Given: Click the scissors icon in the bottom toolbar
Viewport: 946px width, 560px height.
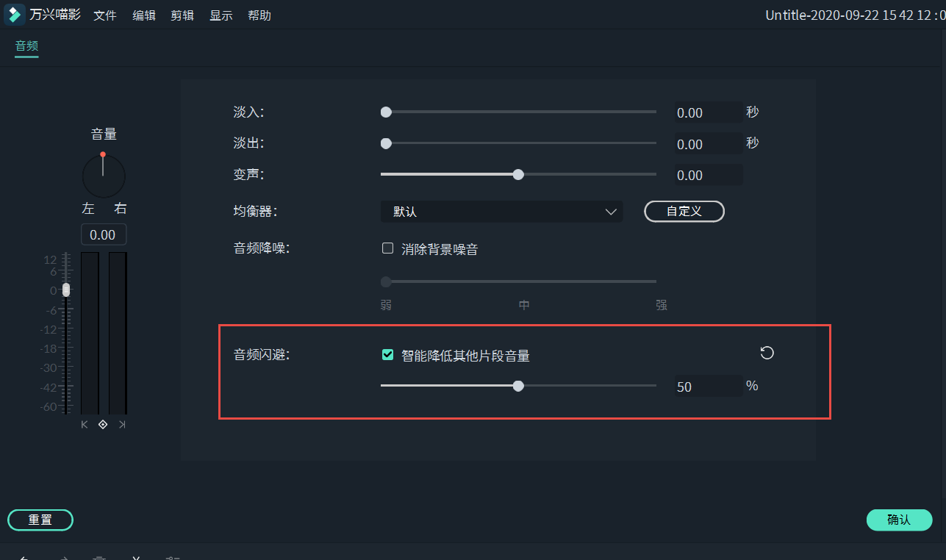Looking at the screenshot, I should tap(135, 557).
